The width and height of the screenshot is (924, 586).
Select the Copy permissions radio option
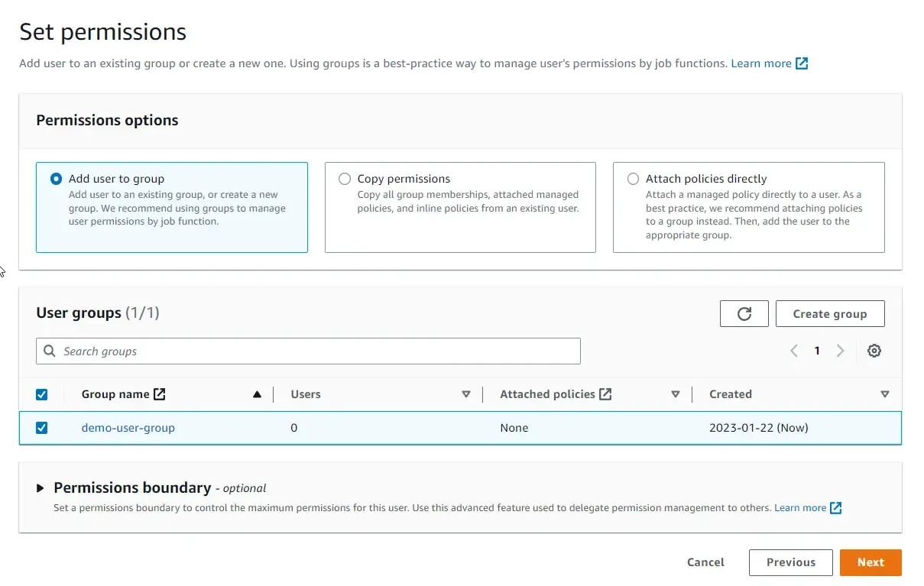tap(345, 179)
